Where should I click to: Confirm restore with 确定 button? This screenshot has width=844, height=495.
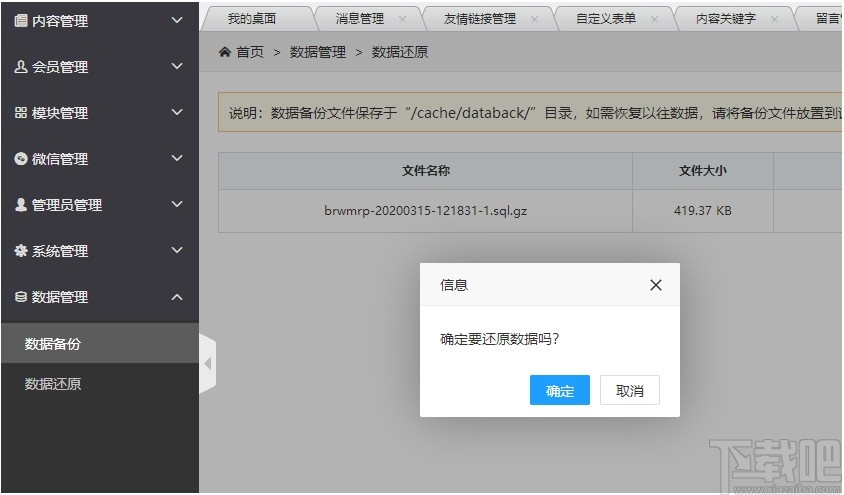tap(560, 390)
